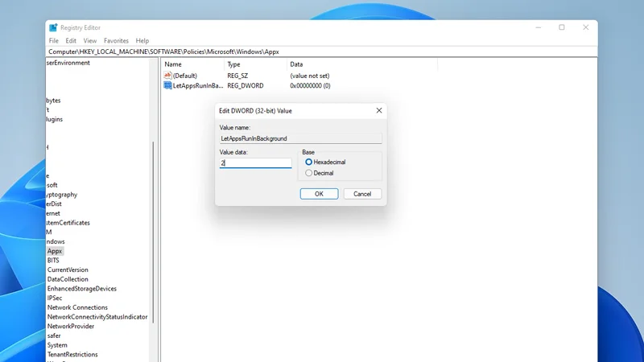Select the Cryptography key

coord(62,195)
